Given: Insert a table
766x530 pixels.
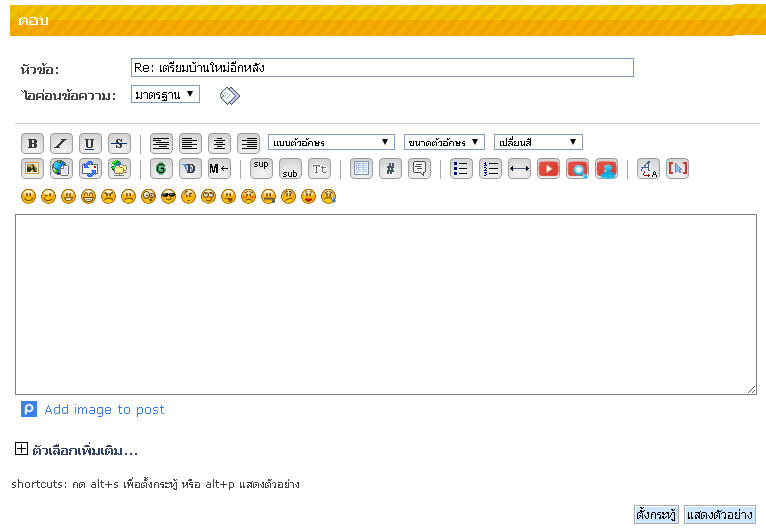Looking at the screenshot, I should [361, 169].
